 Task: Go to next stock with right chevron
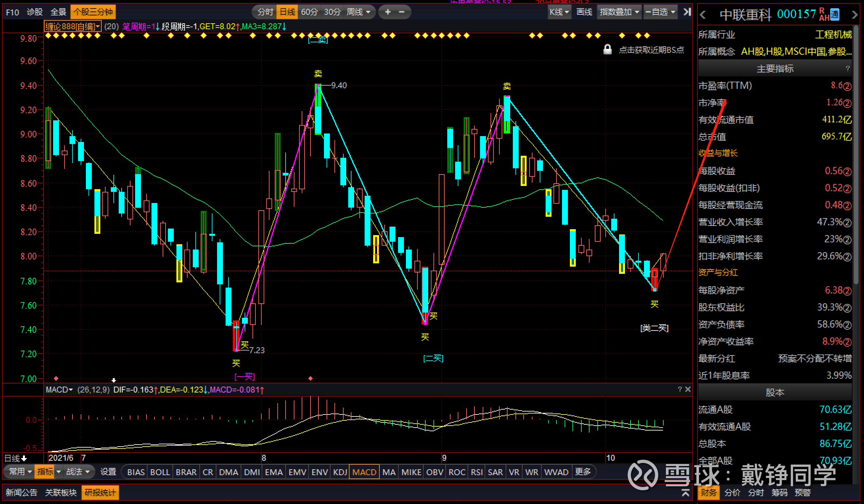point(854,15)
